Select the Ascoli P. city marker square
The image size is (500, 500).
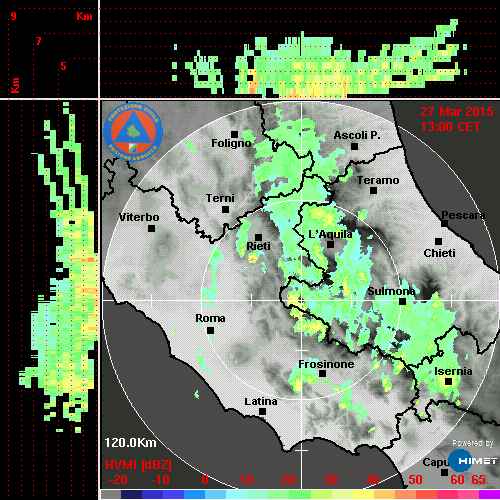355,146
